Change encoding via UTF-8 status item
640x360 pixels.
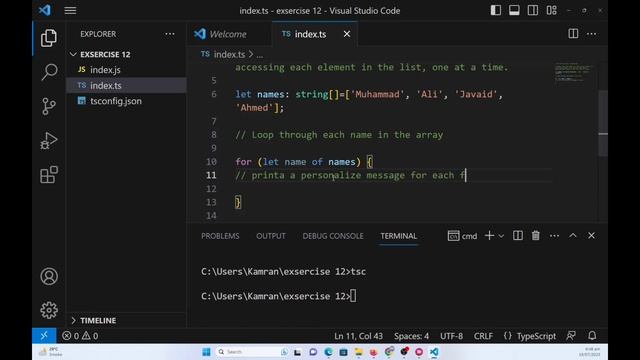tap(451, 336)
